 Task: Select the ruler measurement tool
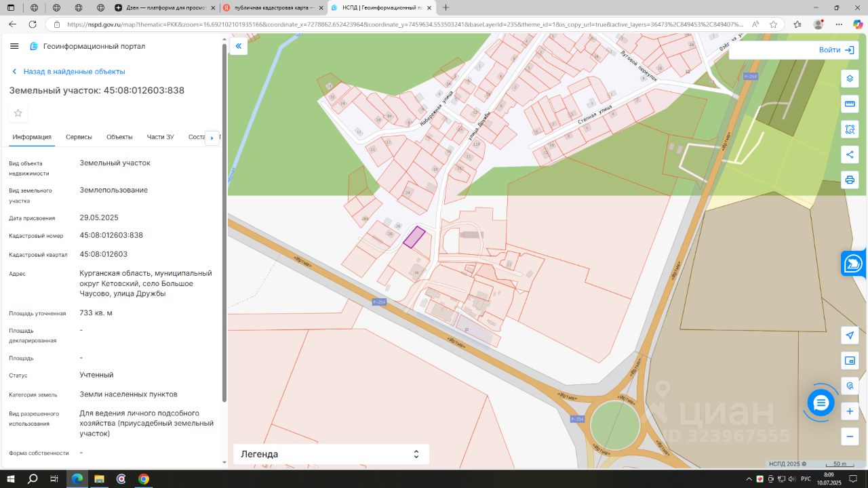[850, 104]
